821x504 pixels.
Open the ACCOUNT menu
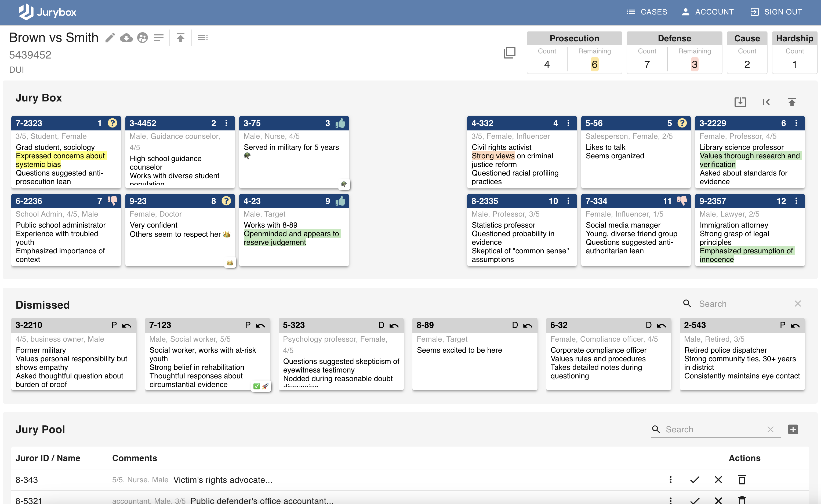[x=707, y=12]
